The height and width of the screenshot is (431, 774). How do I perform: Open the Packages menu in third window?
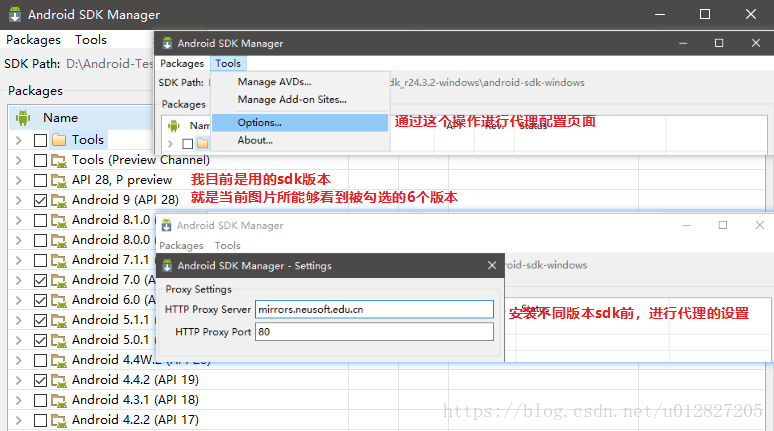[181, 245]
